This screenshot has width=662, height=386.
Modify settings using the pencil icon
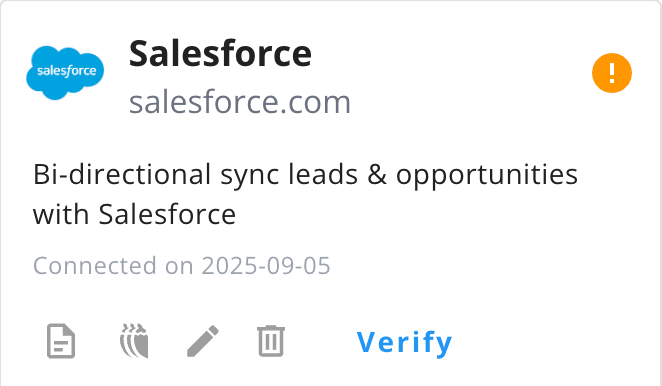(x=203, y=341)
